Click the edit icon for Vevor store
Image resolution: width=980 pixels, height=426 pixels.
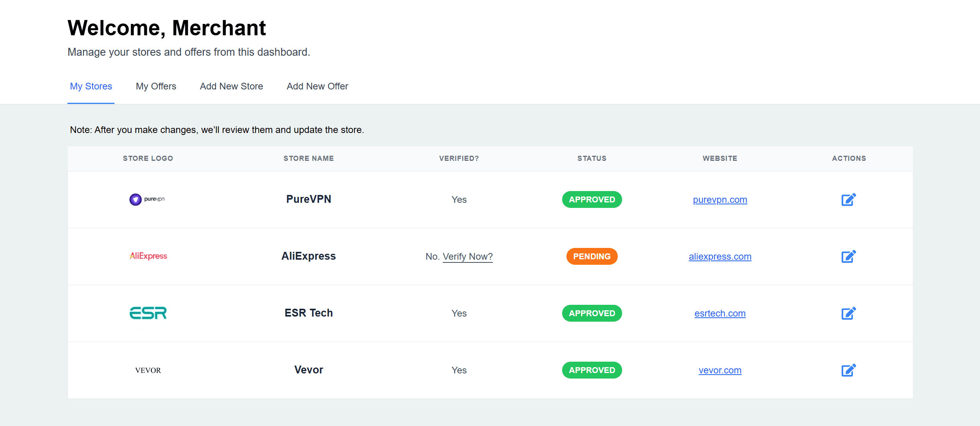849,369
